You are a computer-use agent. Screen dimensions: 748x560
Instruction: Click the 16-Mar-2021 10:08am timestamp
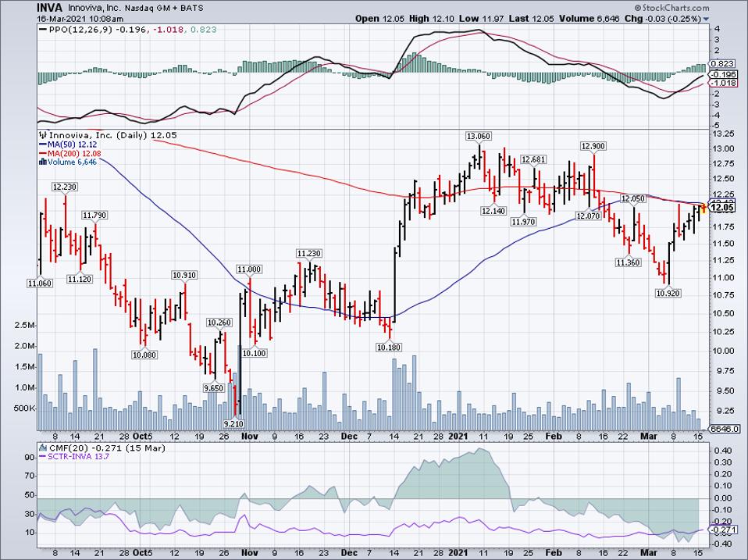(80, 19)
